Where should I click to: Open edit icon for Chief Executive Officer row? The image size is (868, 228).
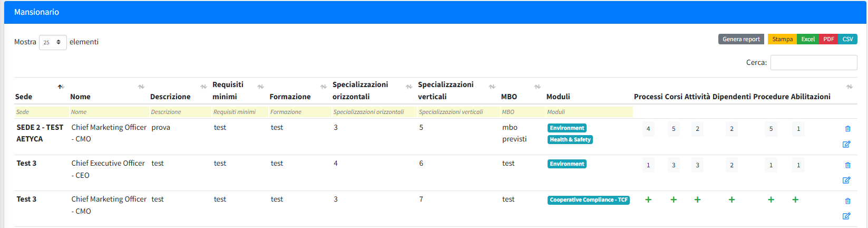click(x=846, y=180)
